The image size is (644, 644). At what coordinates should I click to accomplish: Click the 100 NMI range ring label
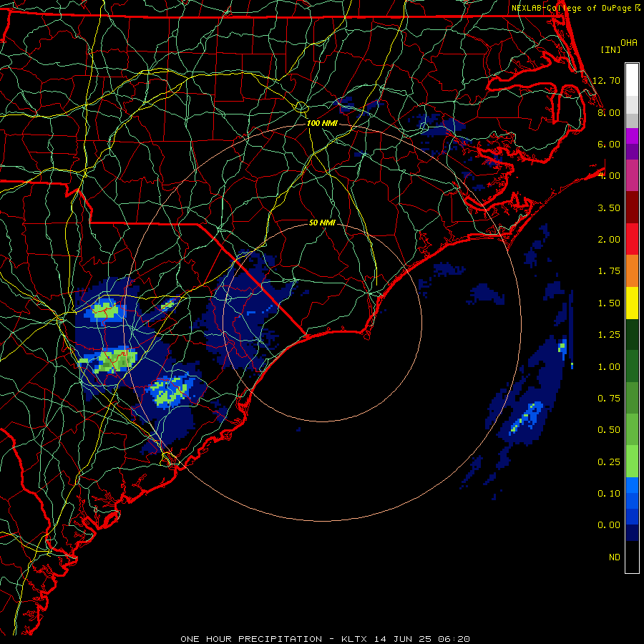point(322,123)
